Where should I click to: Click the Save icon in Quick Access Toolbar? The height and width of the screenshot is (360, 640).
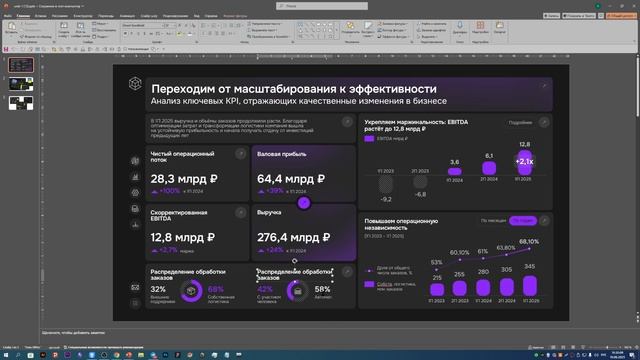tap(6, 49)
